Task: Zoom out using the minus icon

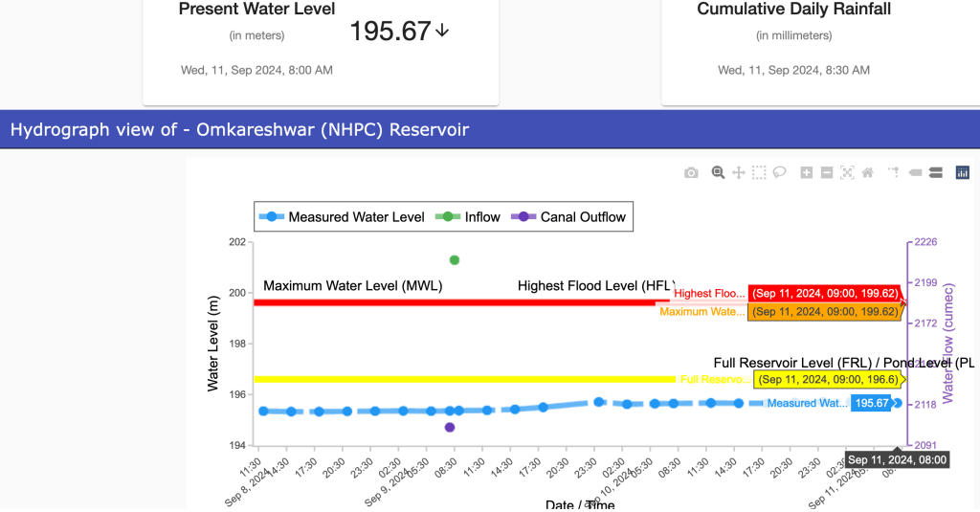Action: click(827, 173)
